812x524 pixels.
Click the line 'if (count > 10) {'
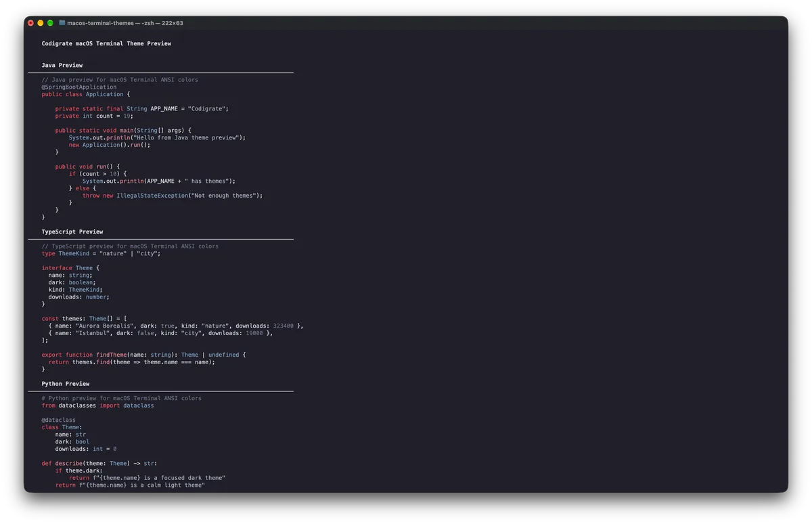(98, 174)
